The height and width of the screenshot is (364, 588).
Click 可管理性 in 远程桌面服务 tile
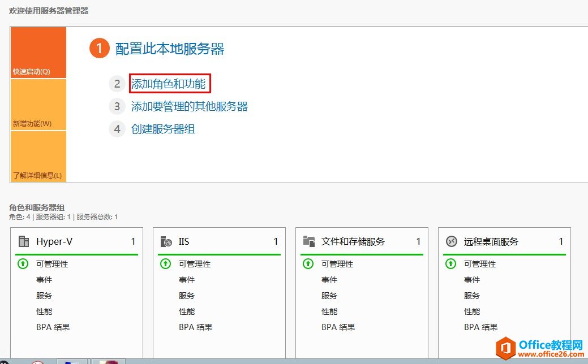coord(480,264)
